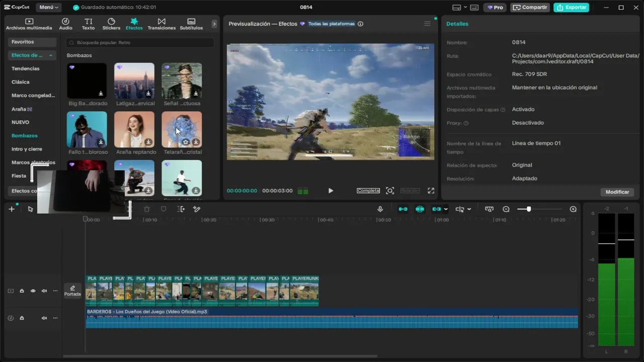Enter fullscreen preview mode

coord(431,191)
